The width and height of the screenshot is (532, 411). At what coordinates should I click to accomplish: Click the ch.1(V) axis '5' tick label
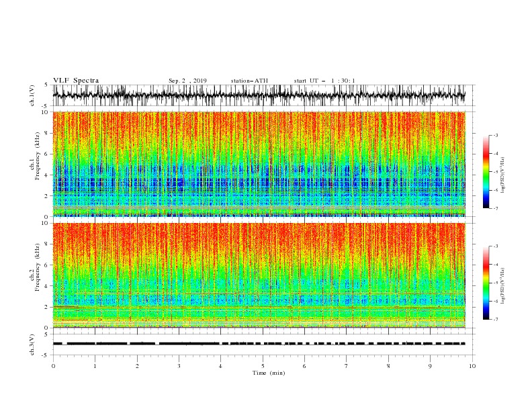(46, 85)
